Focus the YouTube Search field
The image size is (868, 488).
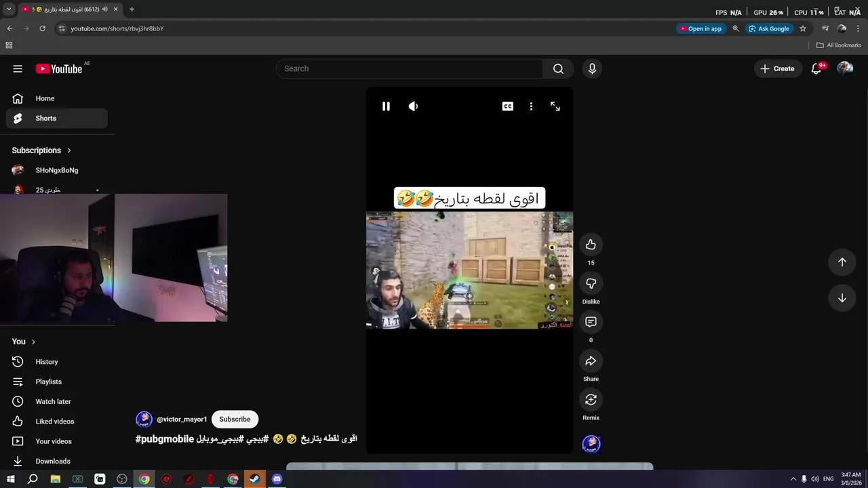pos(409,68)
